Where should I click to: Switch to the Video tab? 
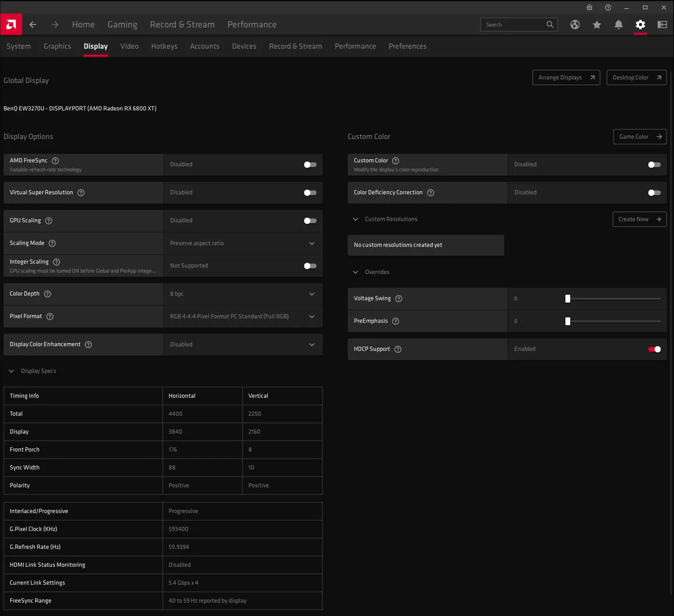coord(130,46)
